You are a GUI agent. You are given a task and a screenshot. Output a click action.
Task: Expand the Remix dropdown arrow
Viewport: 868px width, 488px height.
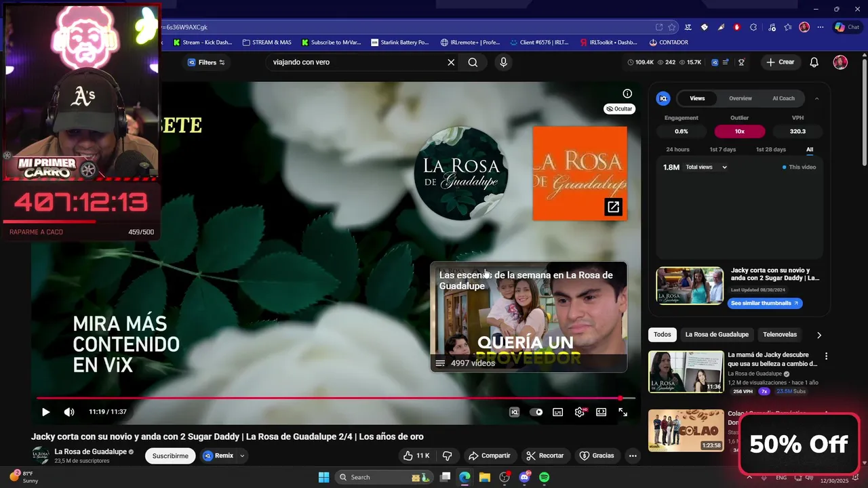[242, 456]
